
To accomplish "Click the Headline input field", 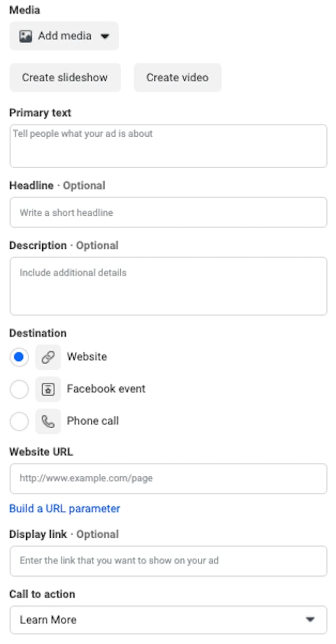I will [168, 212].
